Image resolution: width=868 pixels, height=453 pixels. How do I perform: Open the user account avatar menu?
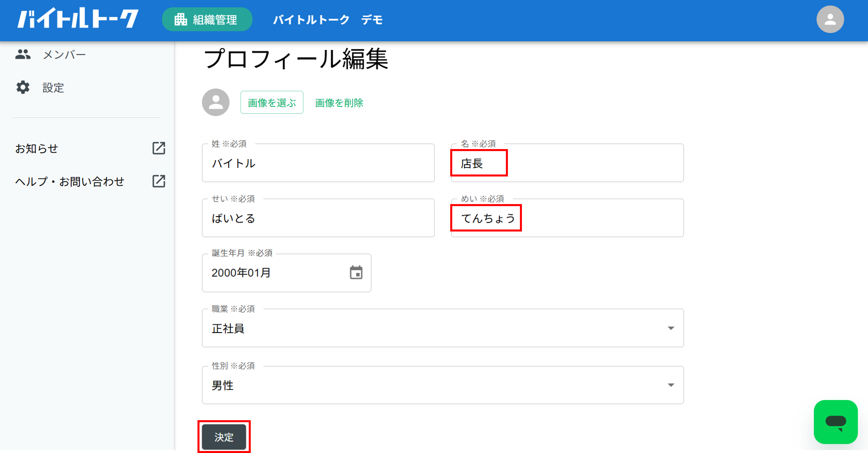[x=830, y=19]
